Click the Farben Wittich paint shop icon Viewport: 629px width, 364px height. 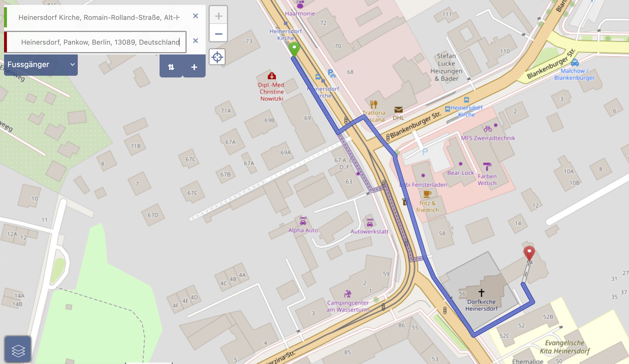click(487, 167)
